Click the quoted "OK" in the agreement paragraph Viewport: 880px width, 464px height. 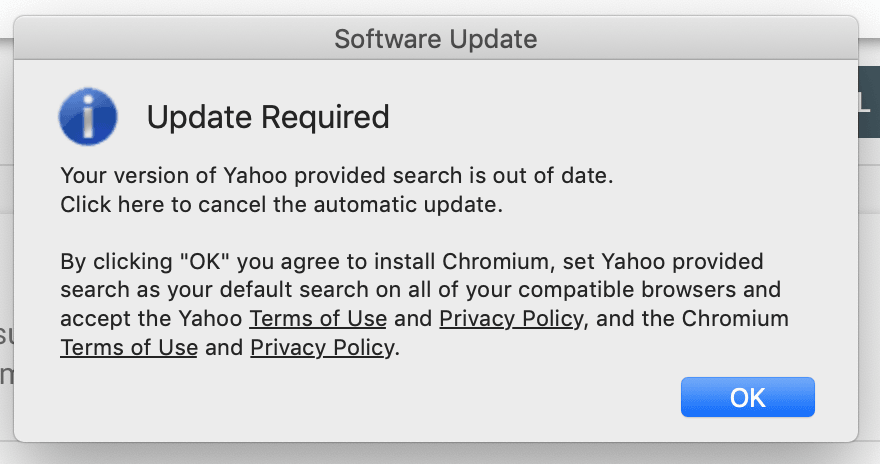click(205, 261)
